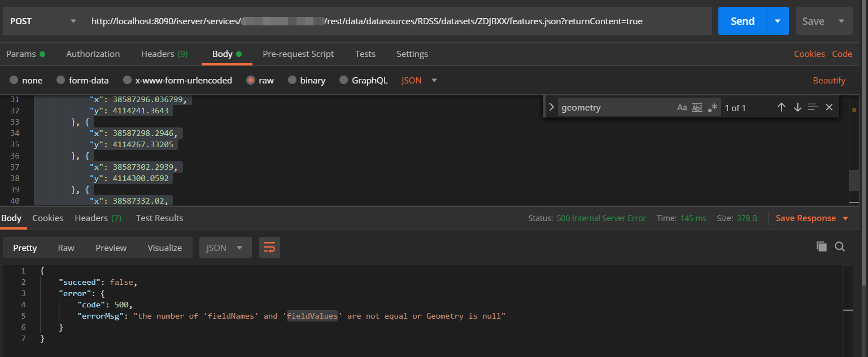Click the Time 145 ms value
The image size is (868, 357).
(x=693, y=218)
